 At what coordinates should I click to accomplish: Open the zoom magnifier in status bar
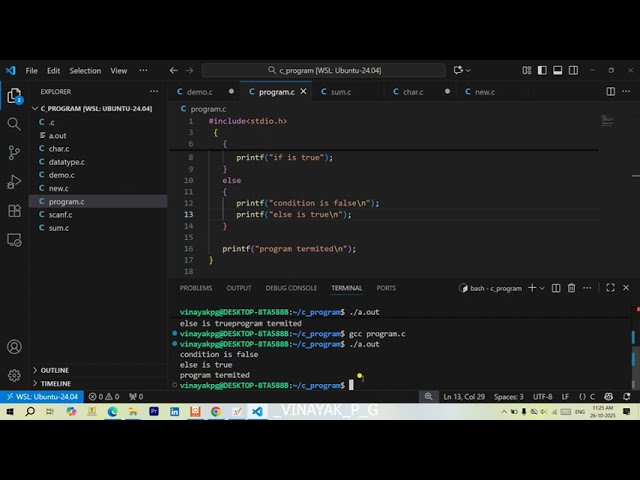[428, 396]
